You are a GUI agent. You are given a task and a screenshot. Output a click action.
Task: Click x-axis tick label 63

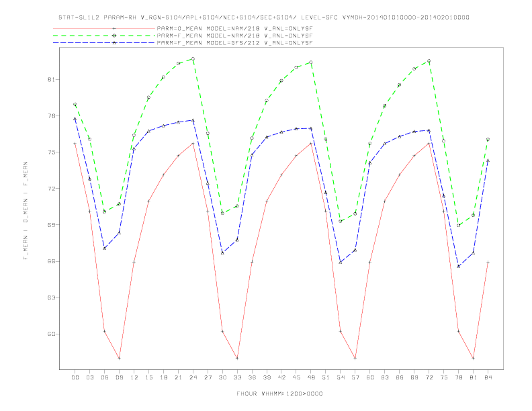(385, 377)
